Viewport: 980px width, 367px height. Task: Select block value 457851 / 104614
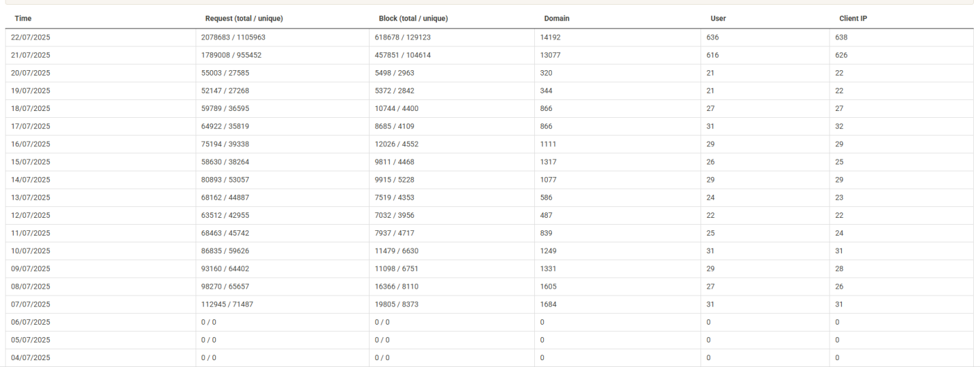pos(403,55)
